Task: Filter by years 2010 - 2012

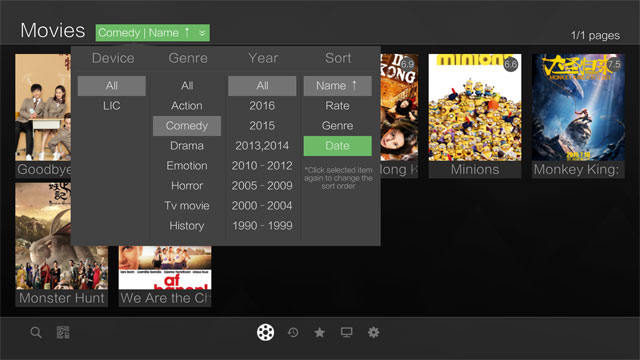Action: (x=262, y=166)
